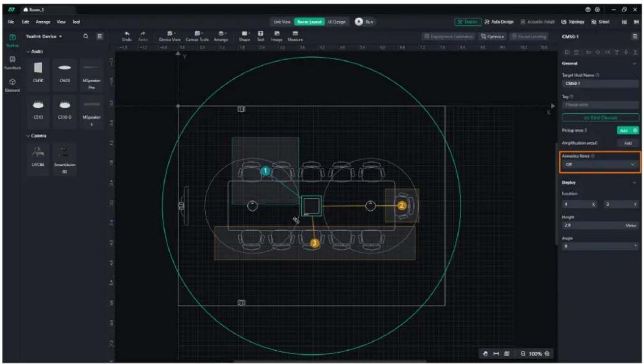This screenshot has width=643, height=364.
Task: Click the Target Host Name field
Action: [x=600, y=83]
